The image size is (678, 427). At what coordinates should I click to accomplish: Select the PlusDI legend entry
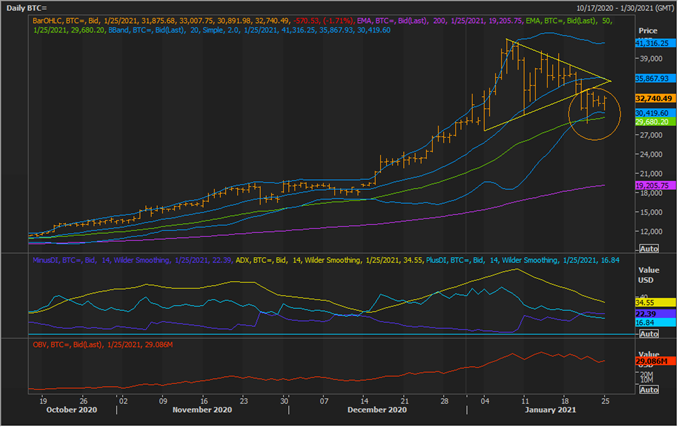click(x=523, y=260)
